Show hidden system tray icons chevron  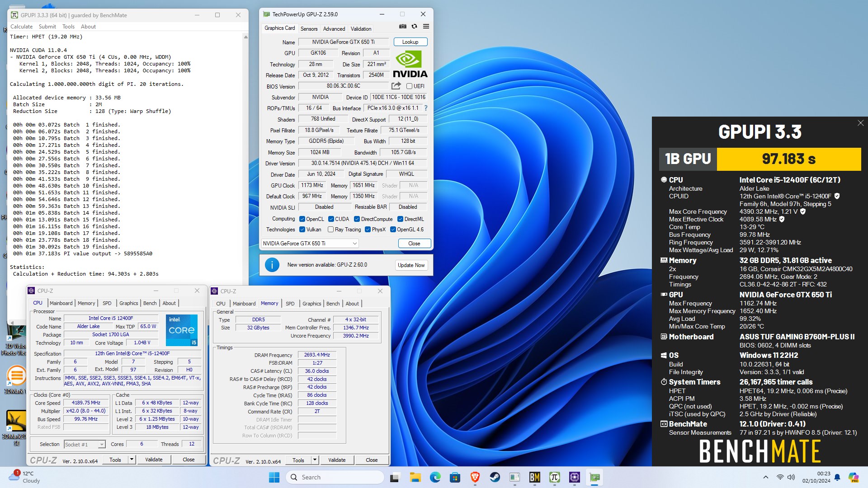pyautogui.click(x=765, y=477)
